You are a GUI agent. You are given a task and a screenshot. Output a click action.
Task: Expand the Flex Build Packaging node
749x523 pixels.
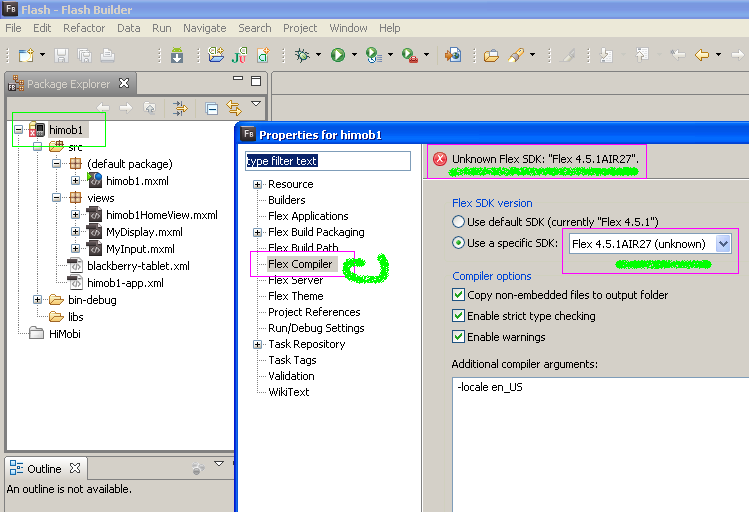257,233
